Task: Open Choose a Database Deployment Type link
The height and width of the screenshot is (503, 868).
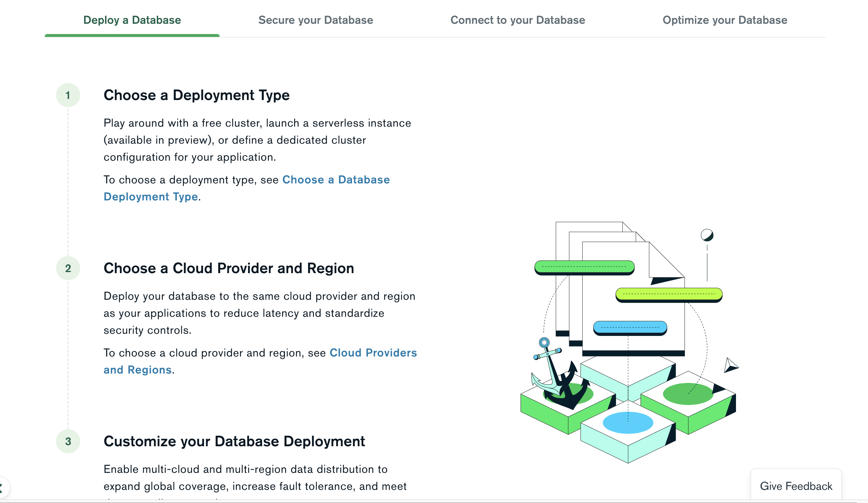Action: (336, 180)
